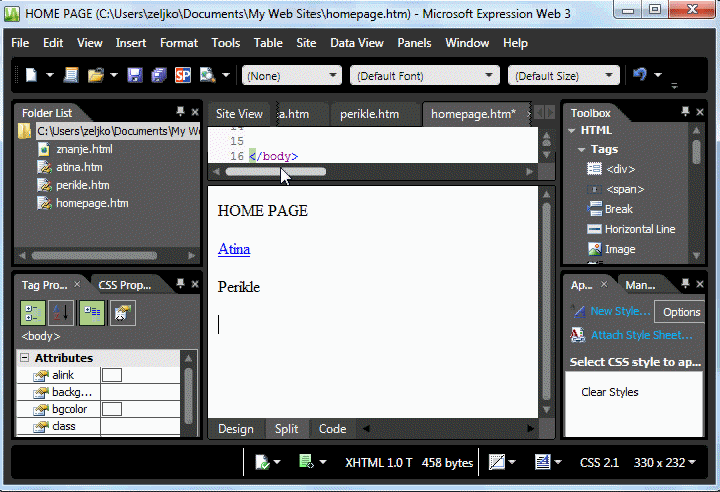720x492 pixels.
Task: Switch to the perikle.htm tab
Action: [371, 114]
